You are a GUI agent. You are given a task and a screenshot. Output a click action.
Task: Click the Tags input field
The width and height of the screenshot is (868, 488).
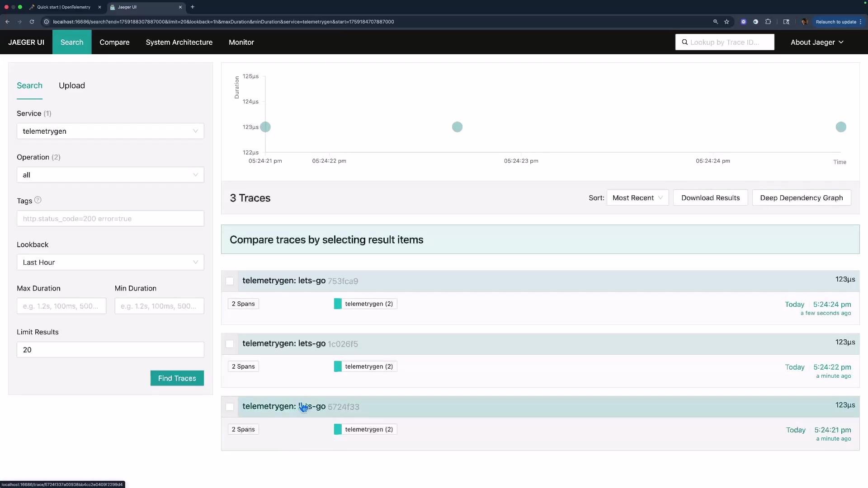(x=110, y=219)
